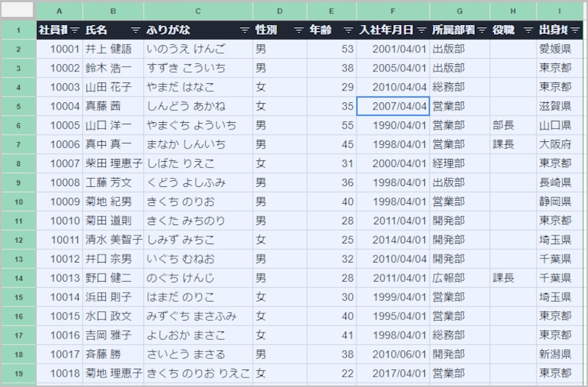Select row 5 header
This screenshot has height=387, width=588.
[x=19, y=106]
